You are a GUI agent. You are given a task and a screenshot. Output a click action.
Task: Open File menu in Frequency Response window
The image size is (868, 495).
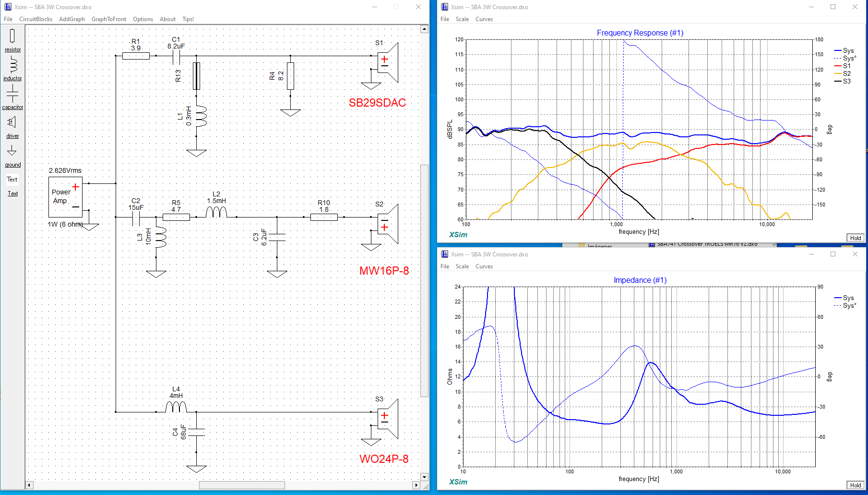[x=445, y=19]
